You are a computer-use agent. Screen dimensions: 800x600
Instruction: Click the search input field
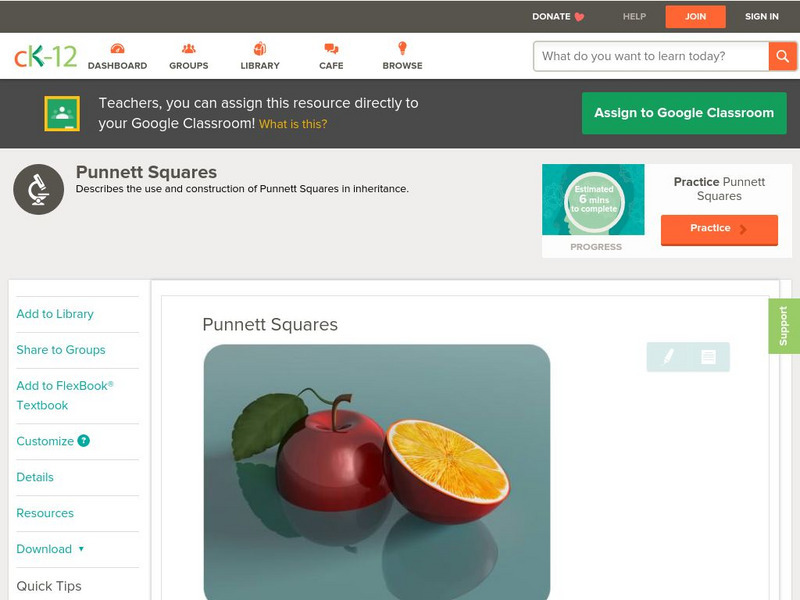pos(651,56)
